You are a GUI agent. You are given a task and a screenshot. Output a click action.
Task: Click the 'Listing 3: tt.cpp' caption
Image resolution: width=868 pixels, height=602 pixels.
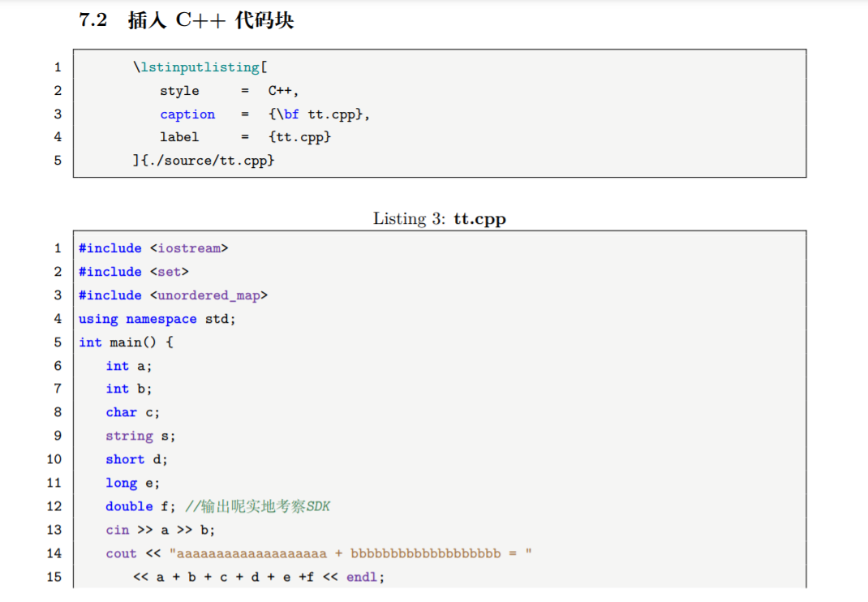[440, 219]
